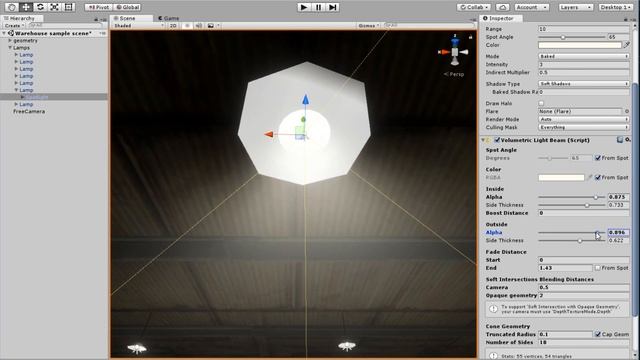Collapse the Volumetric Light Beam component
Screen dimensions: 640x360
(x=483, y=140)
